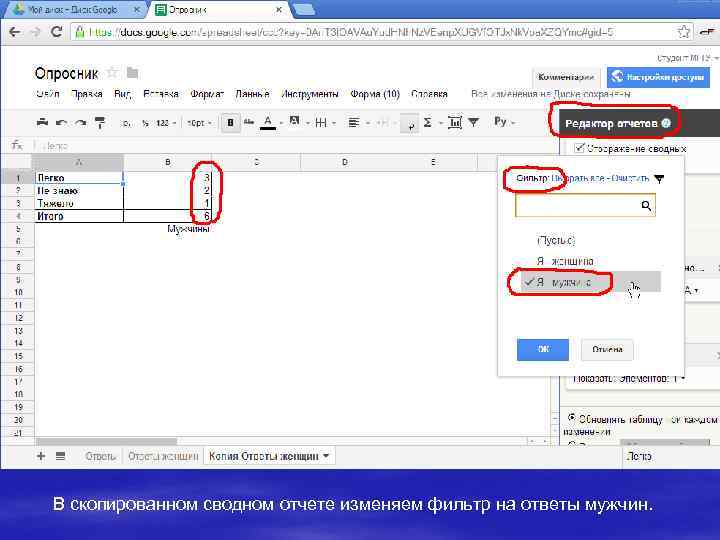720x540 pixels.
Task: Select cell Легко in column A
Action: [x=79, y=178]
